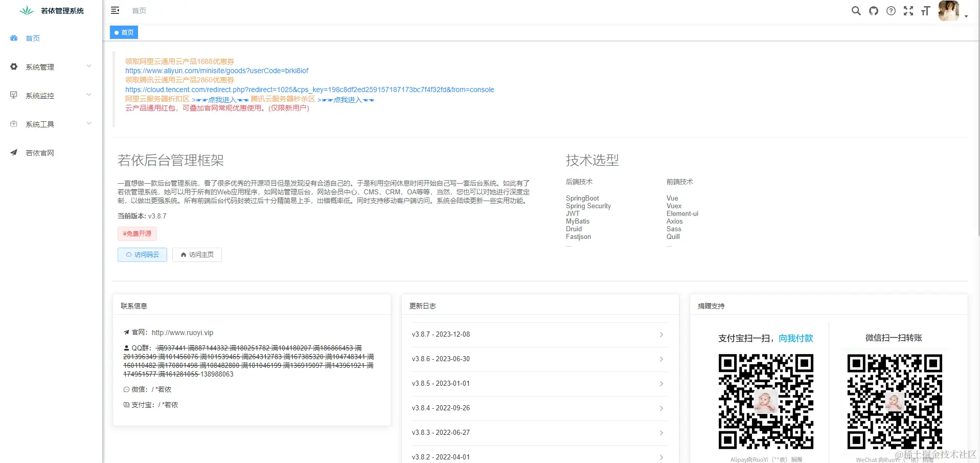Expand the v3.8.5 - 2023-01-01 changelog
This screenshot has width=980, height=463.
[x=540, y=384]
